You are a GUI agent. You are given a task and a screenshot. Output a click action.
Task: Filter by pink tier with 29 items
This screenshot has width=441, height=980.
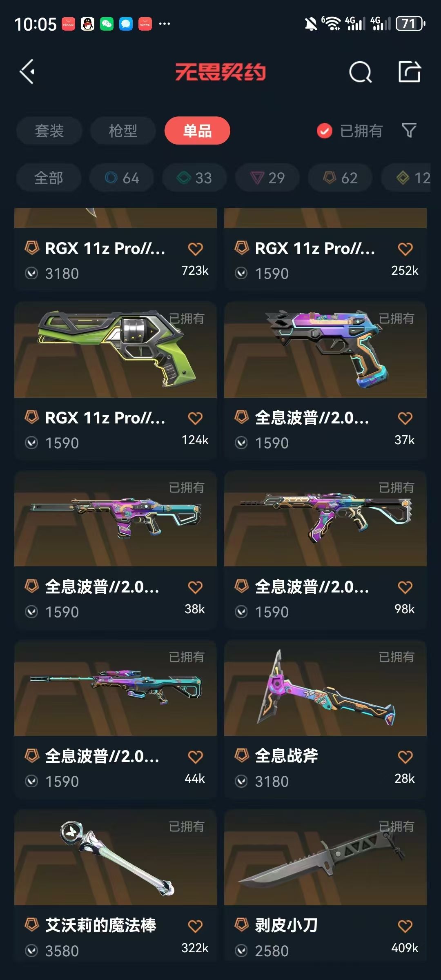[267, 178]
